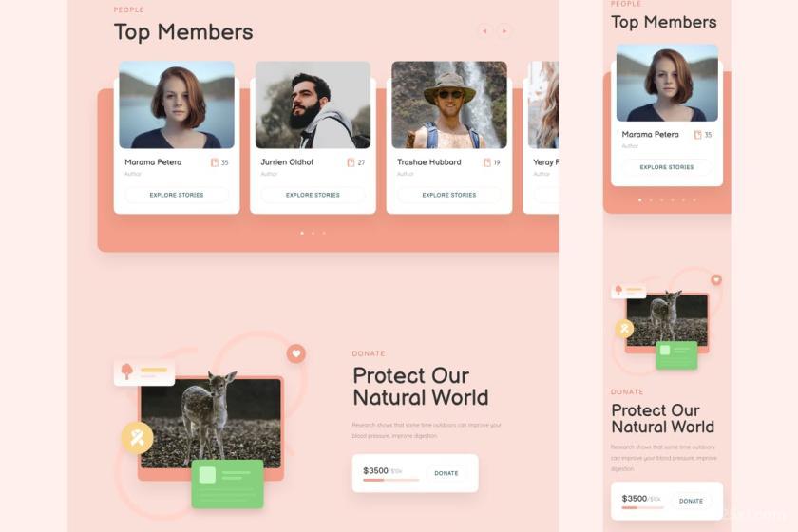Click the story count icon next to Trashoe Hubbard
Viewport: 798px width, 532px height.
(487, 162)
